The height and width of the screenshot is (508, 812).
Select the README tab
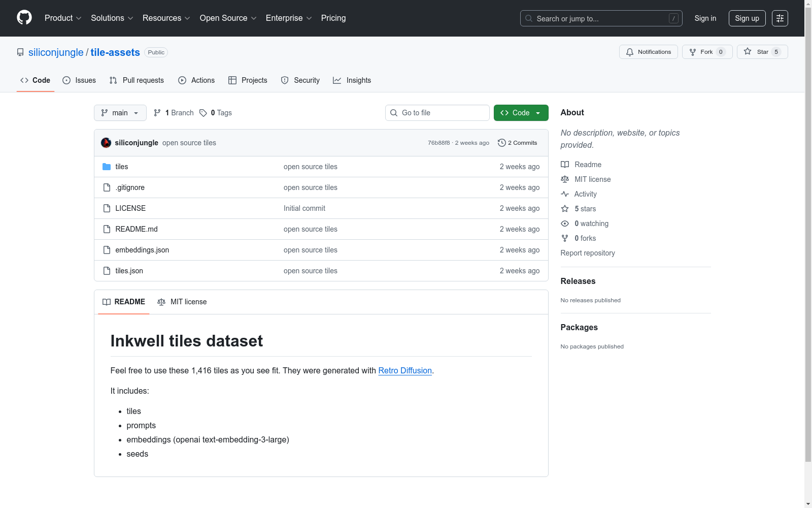coord(124,302)
